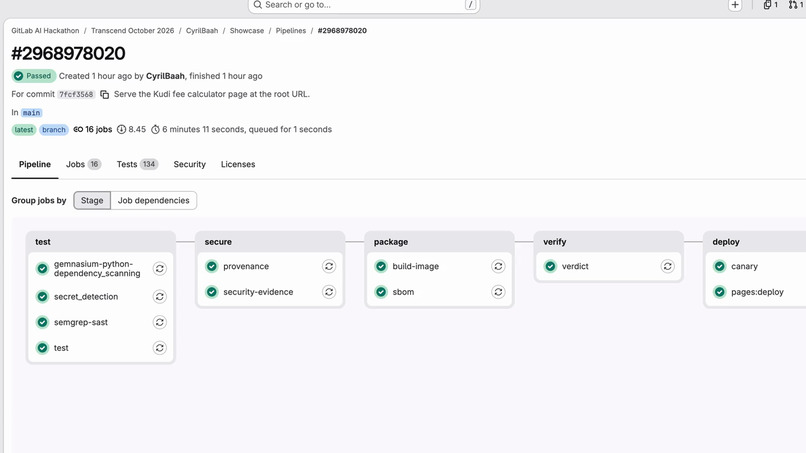Screen dimensions: 806x453
Task: Click the Passed status badge
Action: click(34, 76)
